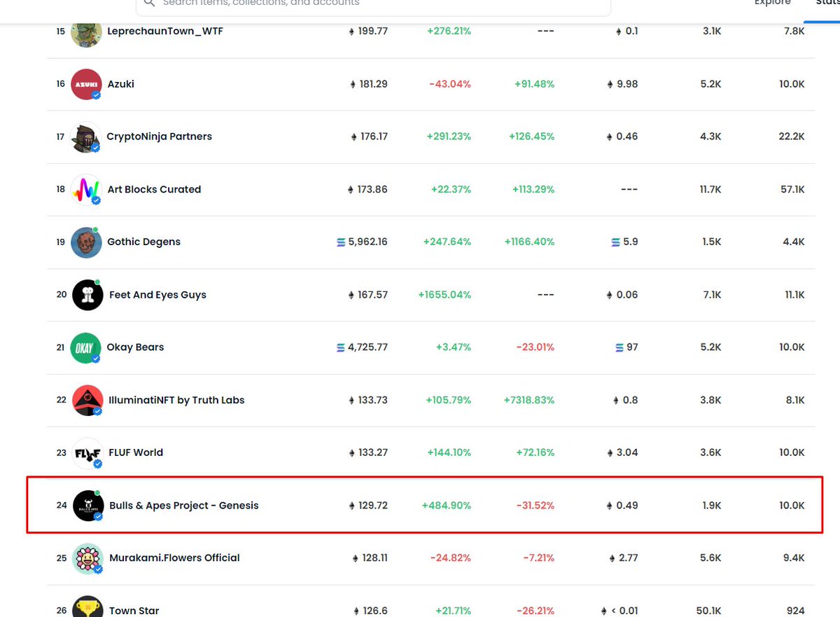Click the CryptoNinja Partners avatar
The height and width of the screenshot is (617, 840).
pyautogui.click(x=87, y=137)
